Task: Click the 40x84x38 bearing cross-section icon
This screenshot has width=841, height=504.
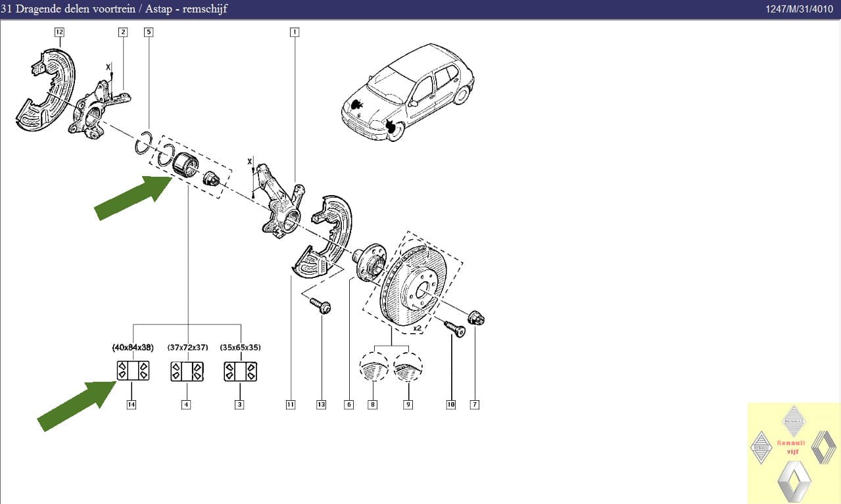Action: (x=133, y=371)
